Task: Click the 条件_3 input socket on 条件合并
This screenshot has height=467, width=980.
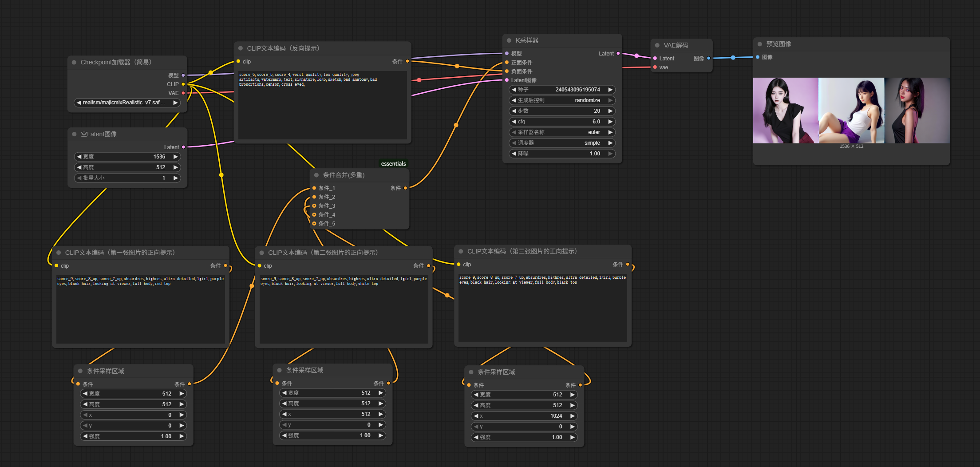Action: 314,206
